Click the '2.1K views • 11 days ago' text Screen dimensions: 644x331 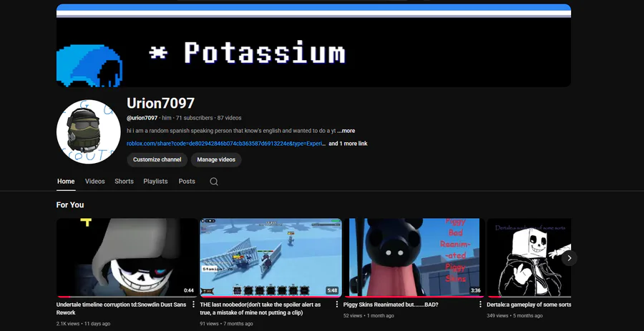click(84, 324)
